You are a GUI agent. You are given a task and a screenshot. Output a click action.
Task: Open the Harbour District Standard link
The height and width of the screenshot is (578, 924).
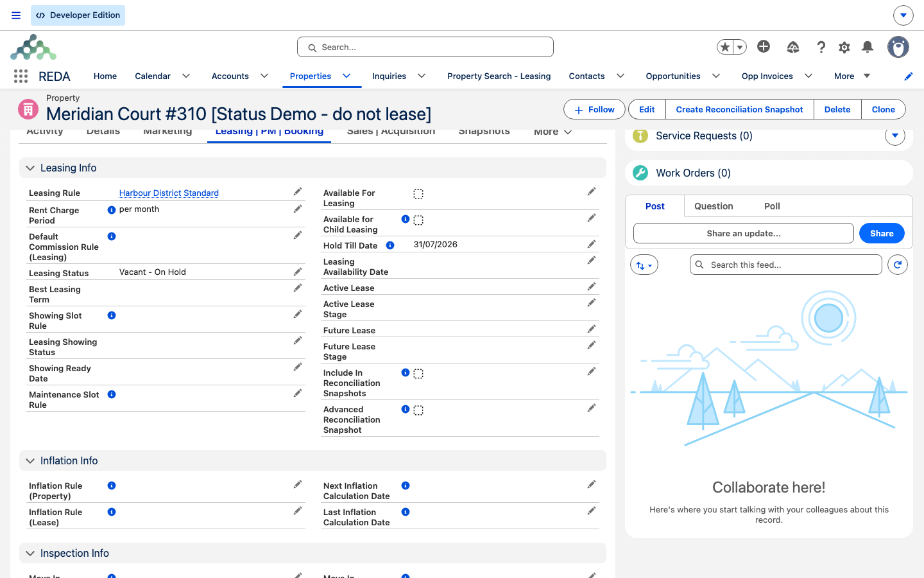(x=169, y=193)
